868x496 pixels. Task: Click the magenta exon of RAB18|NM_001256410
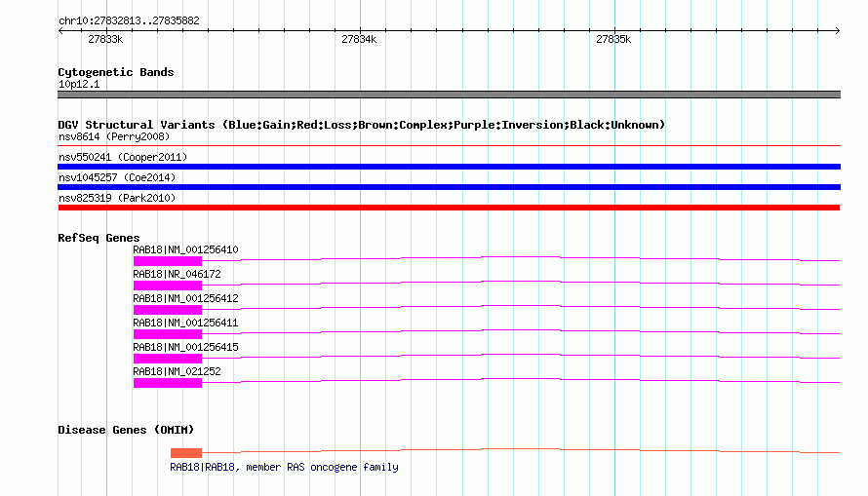pyautogui.click(x=168, y=261)
